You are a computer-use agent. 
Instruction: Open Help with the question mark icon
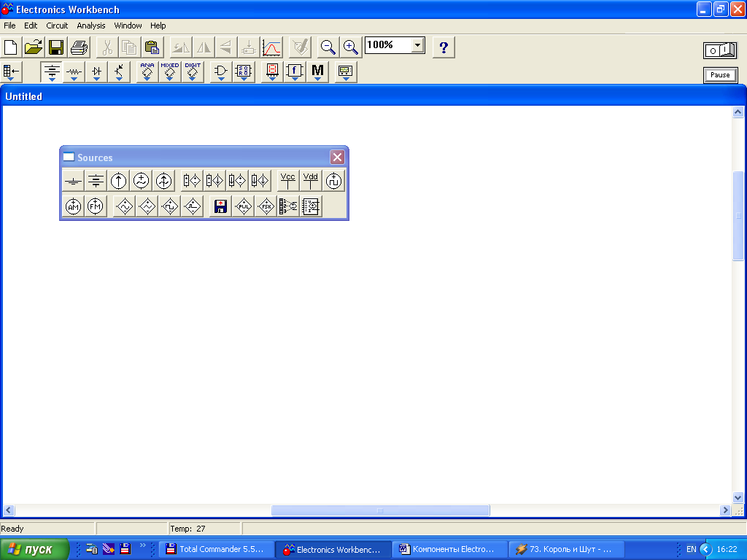point(444,47)
